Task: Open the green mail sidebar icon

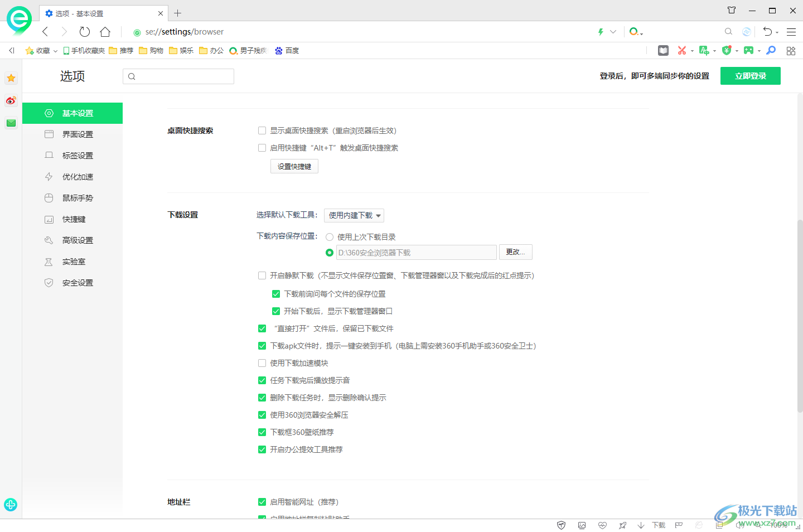Action: pyautogui.click(x=11, y=123)
